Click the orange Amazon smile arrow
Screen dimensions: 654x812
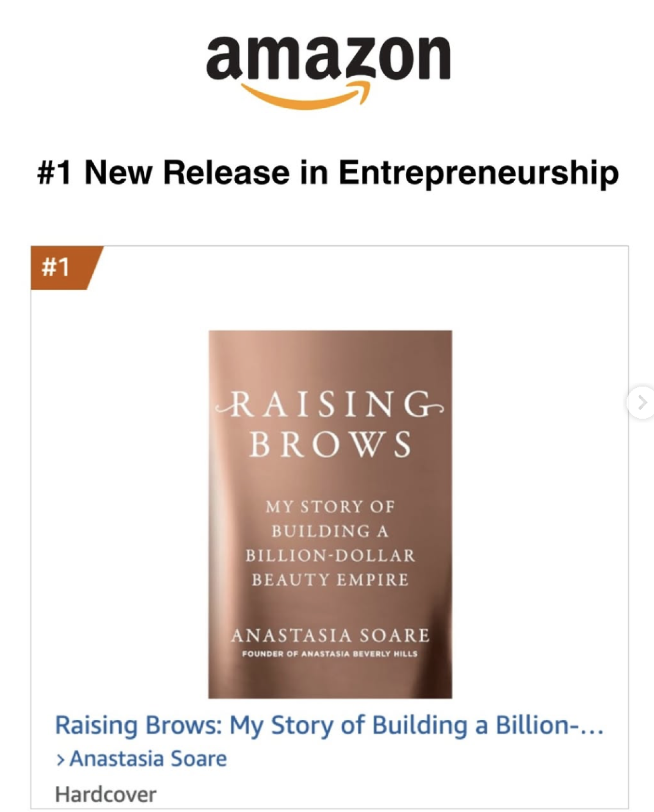[306, 96]
